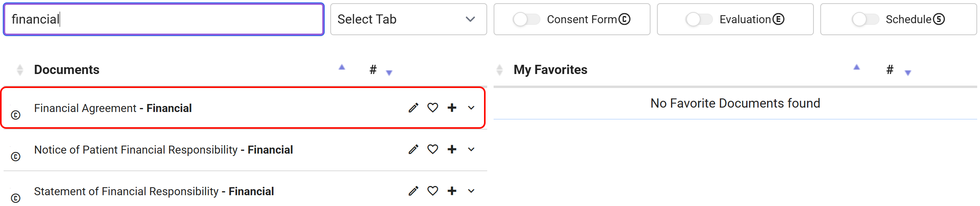Favorite Statement of Financial Responsibility document
Screen dimensions: 980x206
pyautogui.click(x=433, y=191)
